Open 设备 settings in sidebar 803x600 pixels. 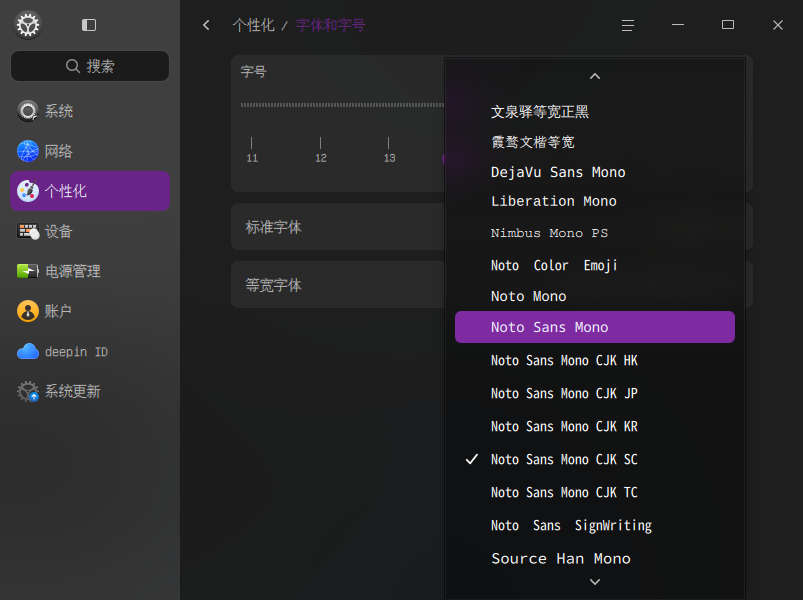[x=90, y=231]
